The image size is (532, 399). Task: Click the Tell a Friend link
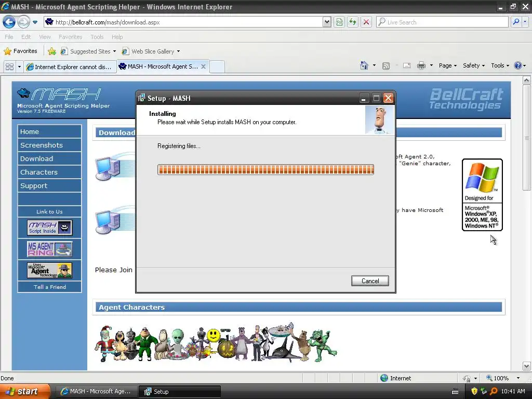[49, 287]
